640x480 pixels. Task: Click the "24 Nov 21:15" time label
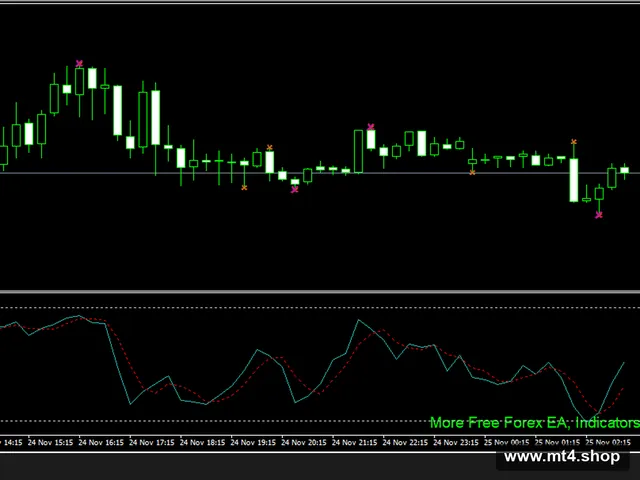point(354,442)
